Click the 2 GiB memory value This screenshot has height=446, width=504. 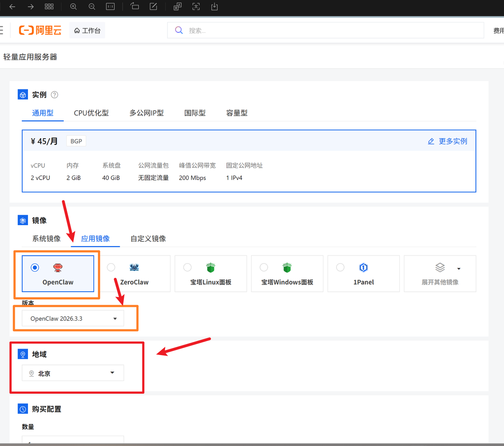[74, 178]
